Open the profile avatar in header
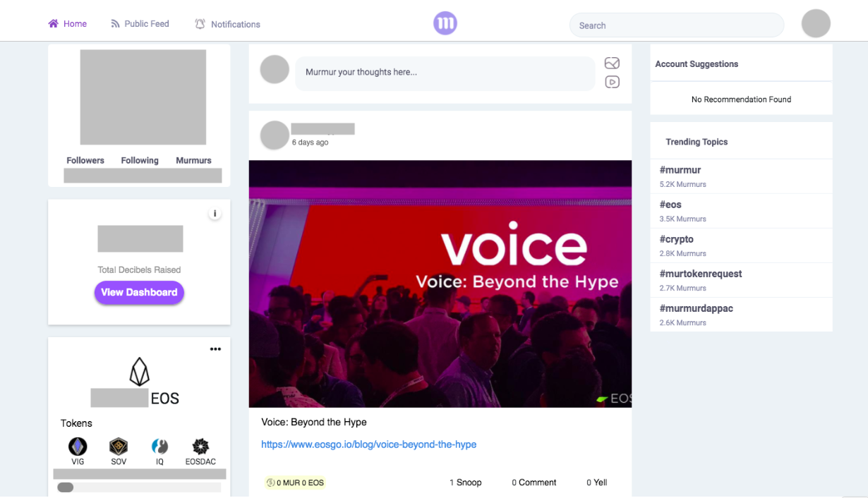Image resolution: width=868 pixels, height=498 pixels. (816, 23)
